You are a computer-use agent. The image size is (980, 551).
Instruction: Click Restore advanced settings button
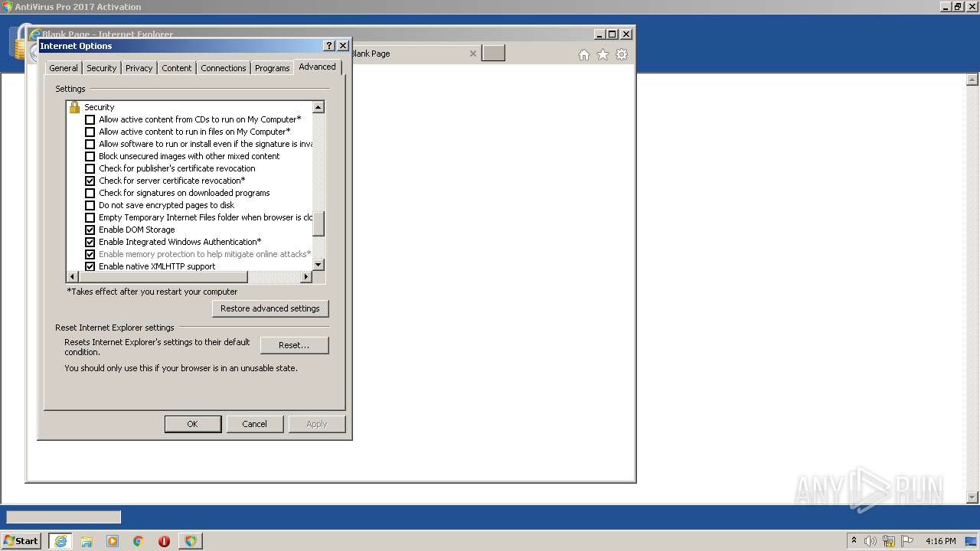click(270, 308)
